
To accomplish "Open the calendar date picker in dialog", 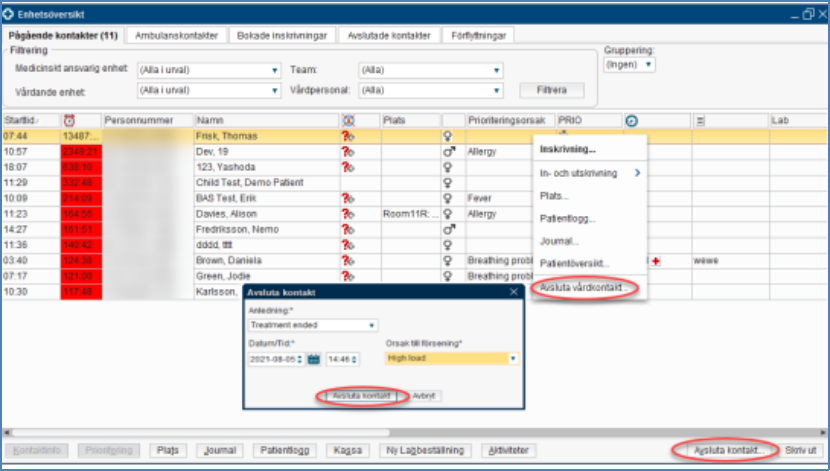I will (x=312, y=358).
